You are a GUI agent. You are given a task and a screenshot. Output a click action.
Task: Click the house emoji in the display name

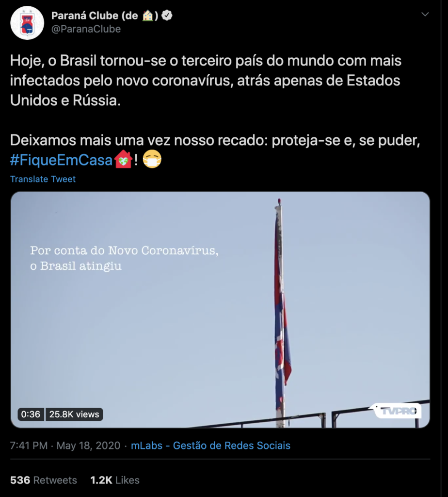148,16
